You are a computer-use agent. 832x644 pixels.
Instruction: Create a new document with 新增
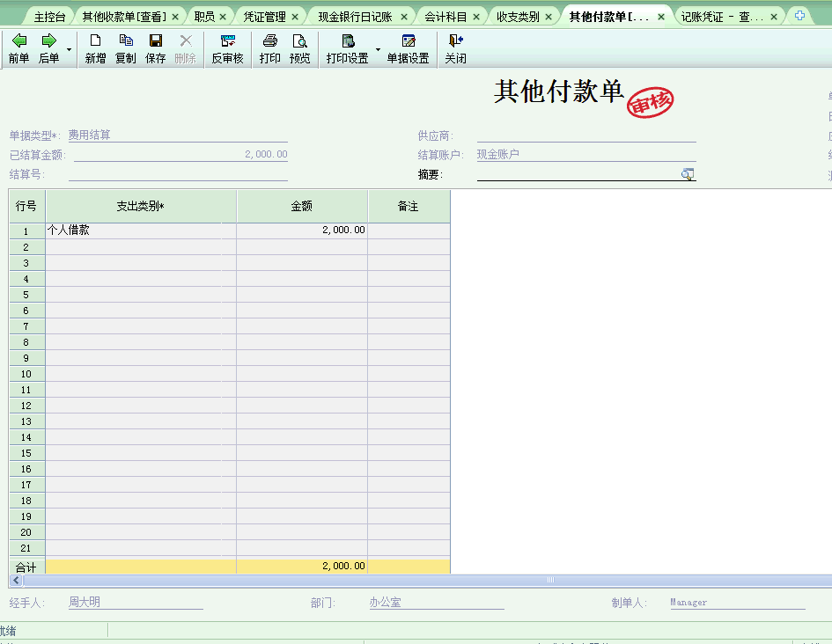tap(95, 48)
